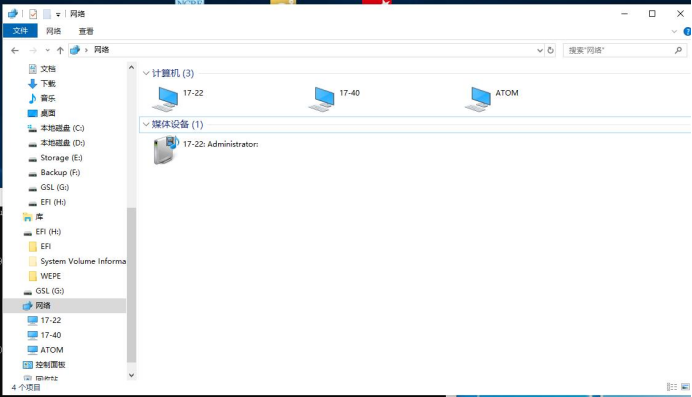Click the properties checkmark quick access icon

(33, 14)
